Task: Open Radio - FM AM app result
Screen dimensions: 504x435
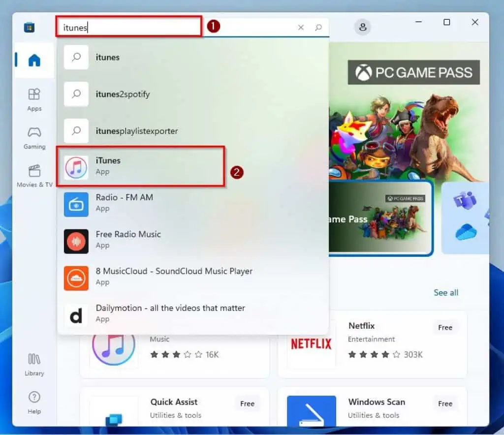Action: (x=193, y=204)
